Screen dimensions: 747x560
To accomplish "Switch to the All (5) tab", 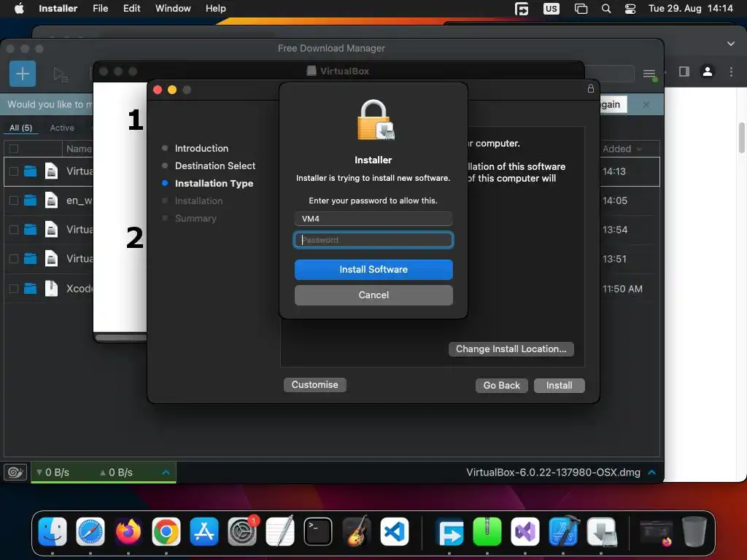I will (x=21, y=128).
